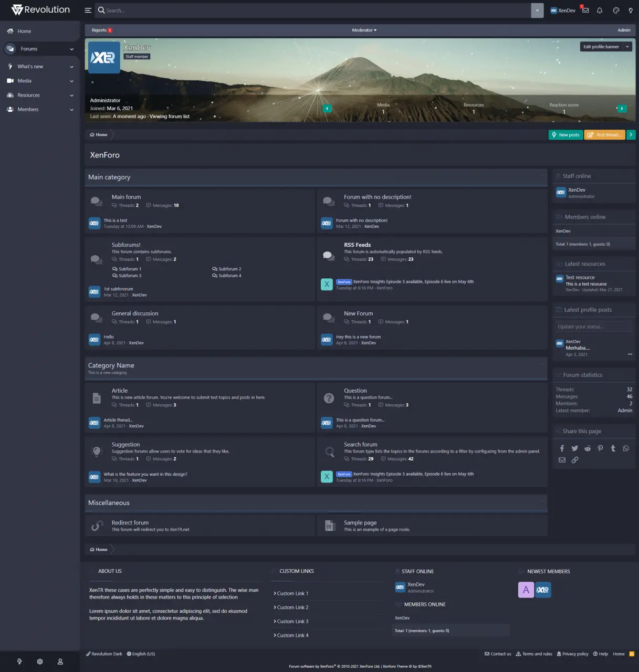Open the Moderator dropdown menu

(364, 30)
